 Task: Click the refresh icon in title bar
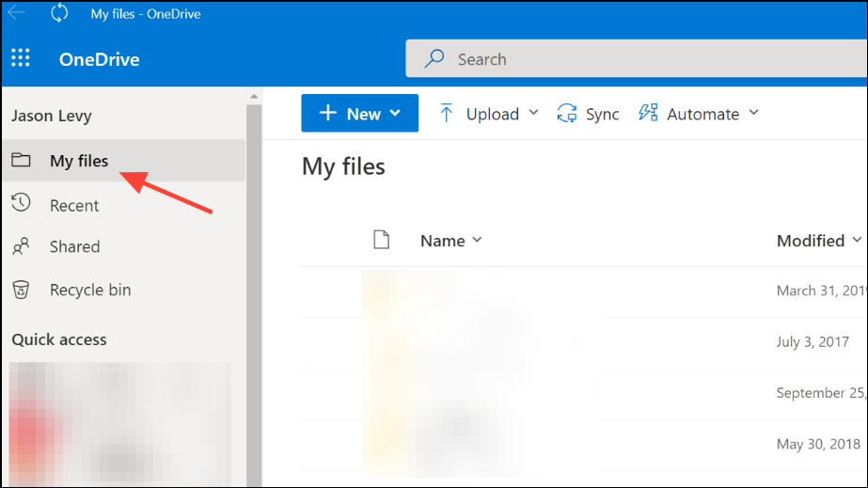pyautogui.click(x=59, y=13)
